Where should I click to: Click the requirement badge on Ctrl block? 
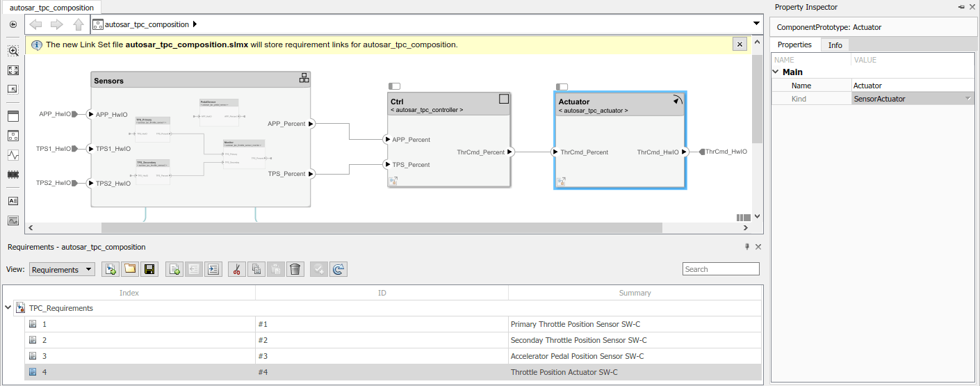point(393,182)
